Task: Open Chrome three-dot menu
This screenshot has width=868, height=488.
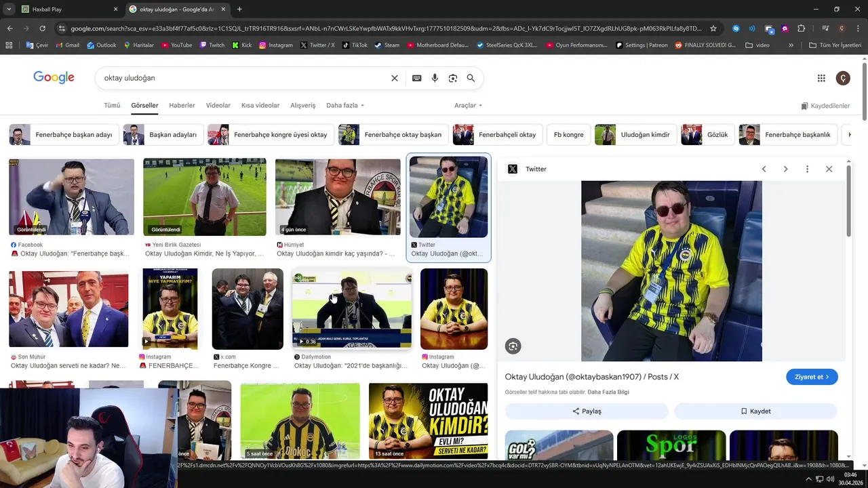Action: tap(858, 28)
